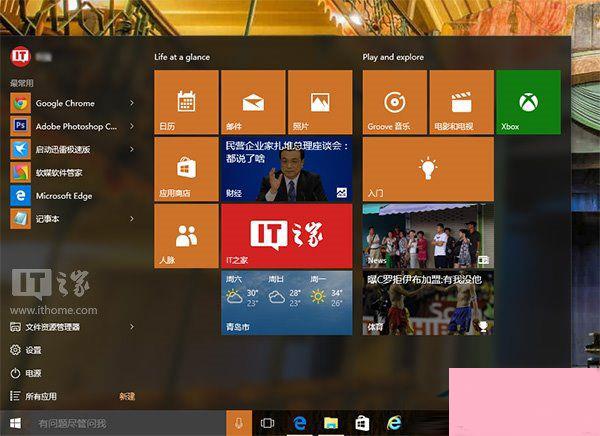
Task: Expand 启动迅雷极速版 jump list arrow
Action: [x=132, y=149]
